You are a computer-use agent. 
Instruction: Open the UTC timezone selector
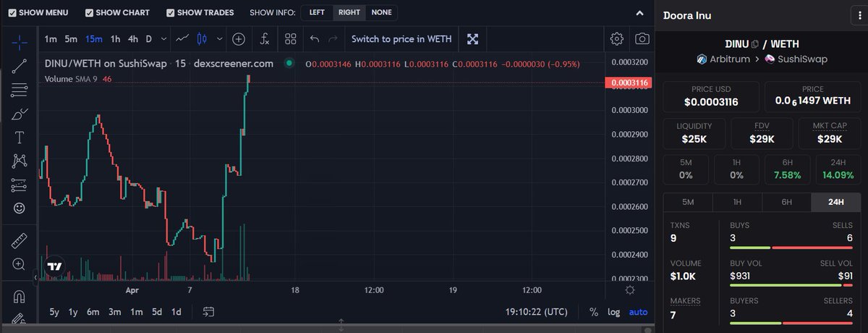537,312
